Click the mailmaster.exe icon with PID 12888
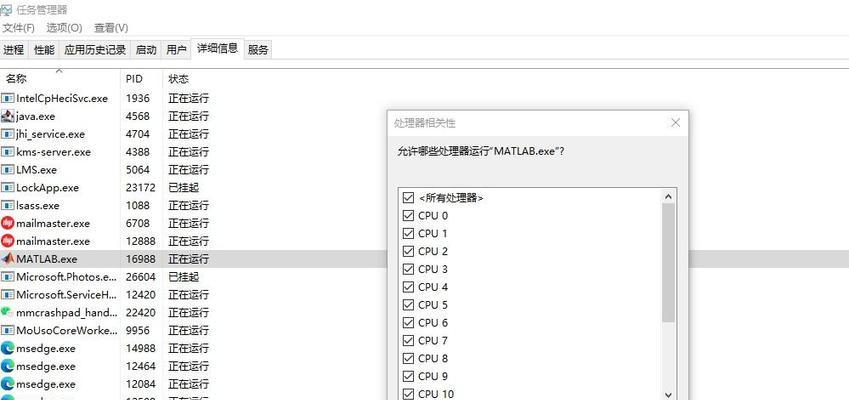Viewport: 849px width, 400px height. click(x=8, y=241)
